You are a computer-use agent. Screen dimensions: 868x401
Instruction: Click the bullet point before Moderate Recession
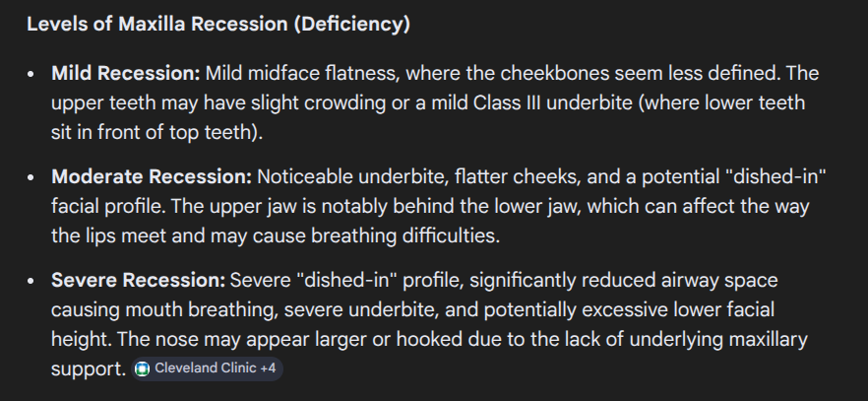[x=31, y=178]
